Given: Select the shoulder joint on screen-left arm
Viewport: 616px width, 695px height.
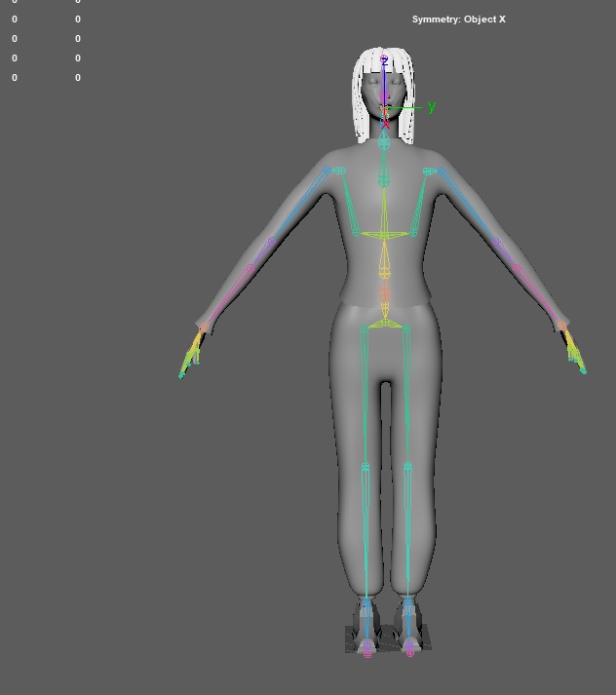Looking at the screenshot, I should [x=327, y=171].
